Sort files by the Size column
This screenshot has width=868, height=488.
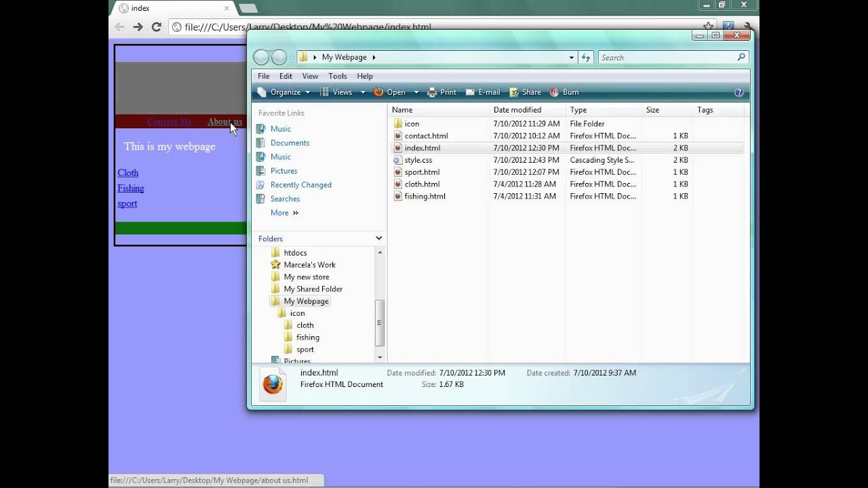pos(667,110)
